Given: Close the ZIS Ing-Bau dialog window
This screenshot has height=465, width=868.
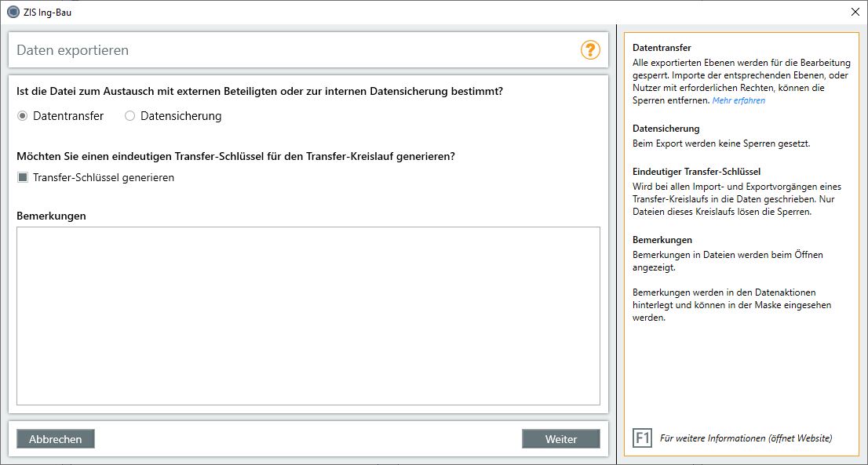Looking at the screenshot, I should tap(855, 12).
